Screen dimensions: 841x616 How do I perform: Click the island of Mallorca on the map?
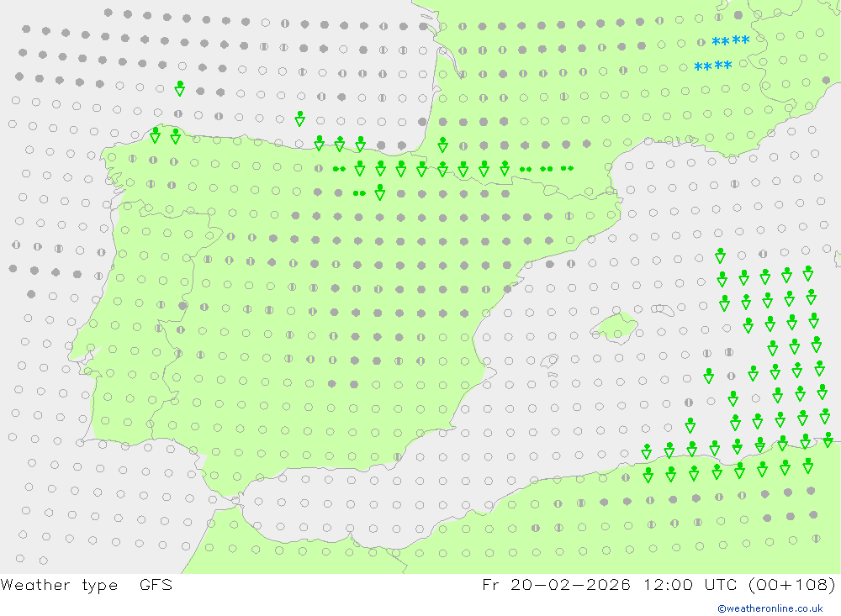point(615,328)
